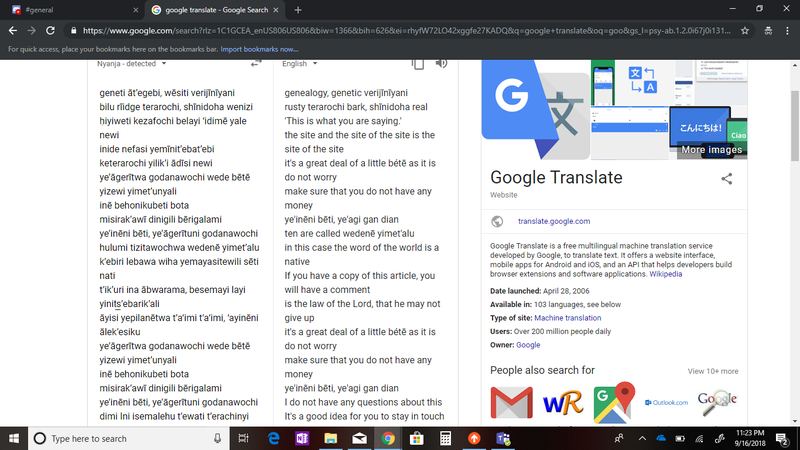Reload the current page
This screenshot has height=450, width=800.
(50, 31)
